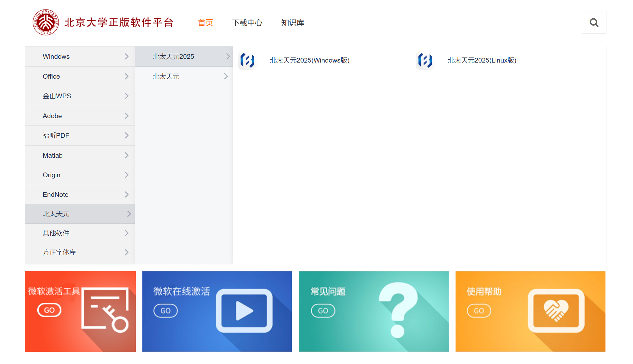Screen dimensions: 633x364
Task: Click GO on the 微软激活工具 card
Action: [49, 310]
